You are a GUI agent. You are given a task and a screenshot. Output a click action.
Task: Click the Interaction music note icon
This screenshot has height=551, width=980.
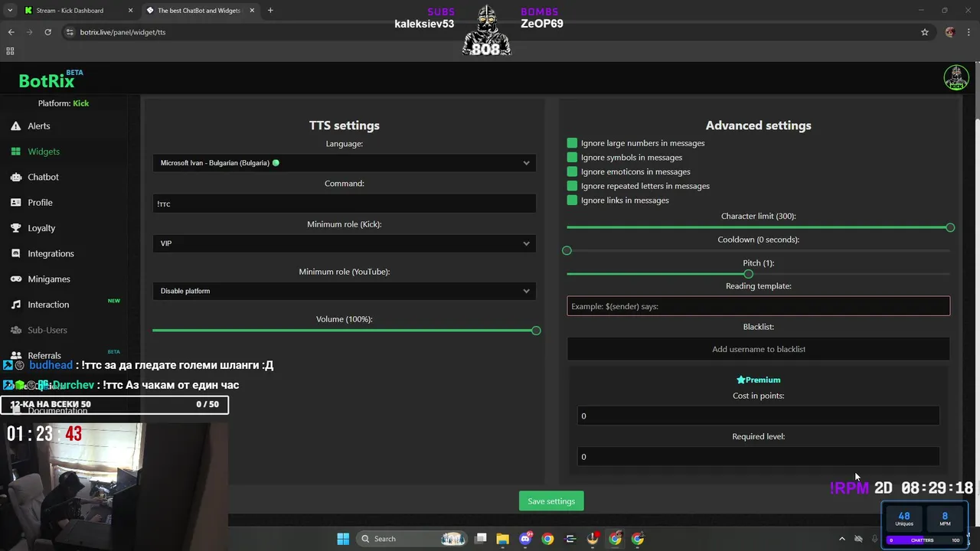click(x=15, y=305)
